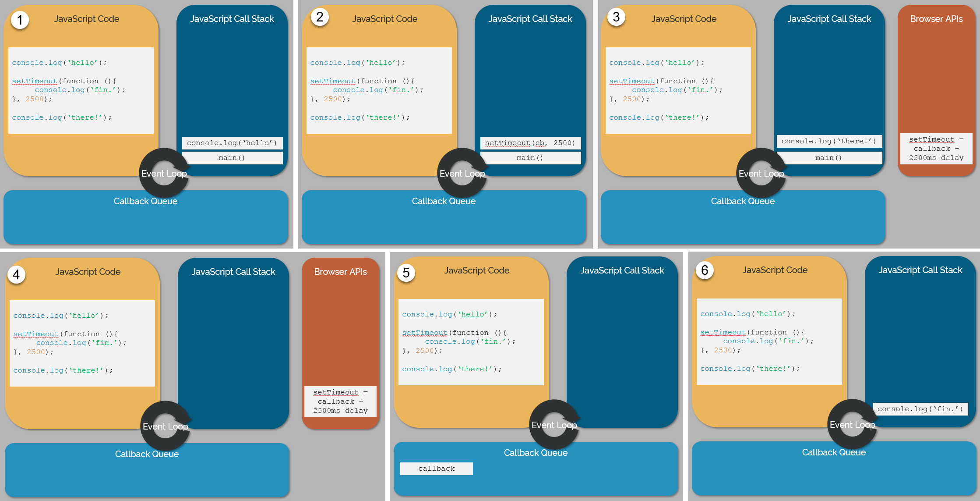Click the 'Browser APIs' heading in panel 3
The height and width of the screenshot is (501, 980).
pos(936,19)
